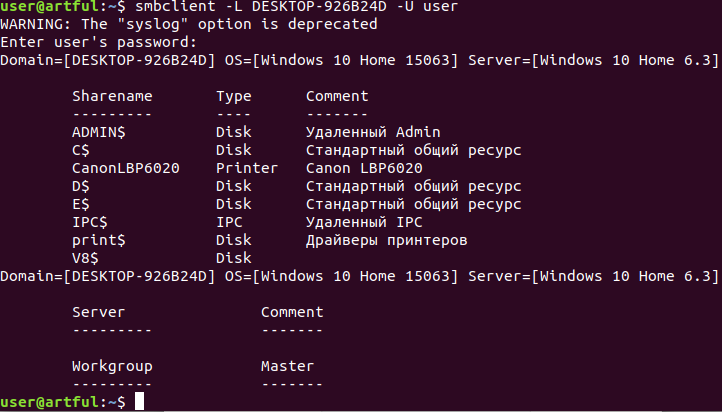Click the Server column header
This screenshot has height=412, width=722.
pos(99,312)
